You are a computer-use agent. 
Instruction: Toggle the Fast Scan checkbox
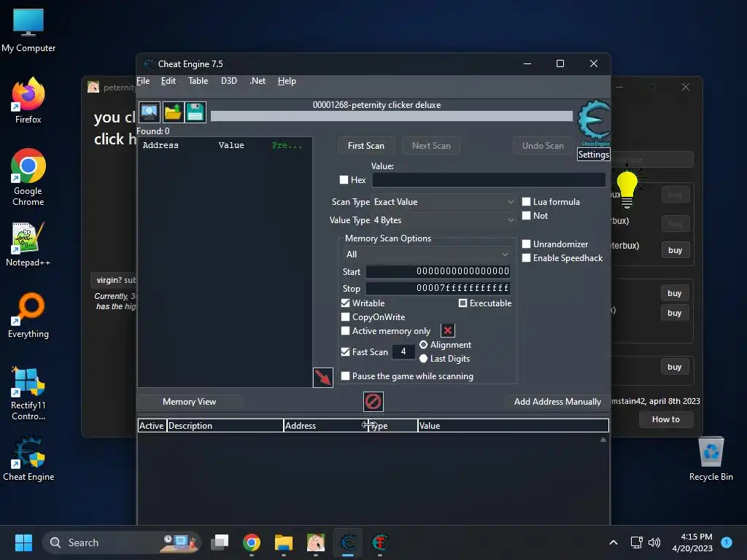point(345,352)
